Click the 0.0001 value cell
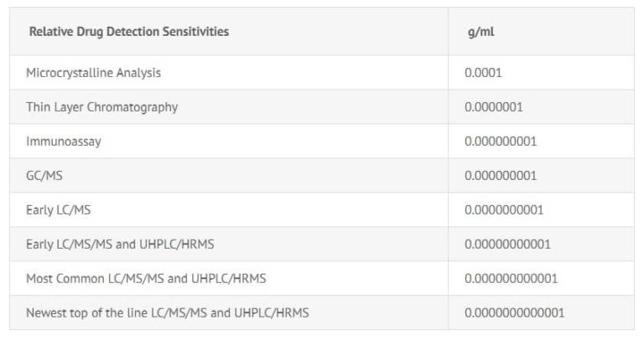Viewport: 644px width, 340px height. click(x=483, y=73)
